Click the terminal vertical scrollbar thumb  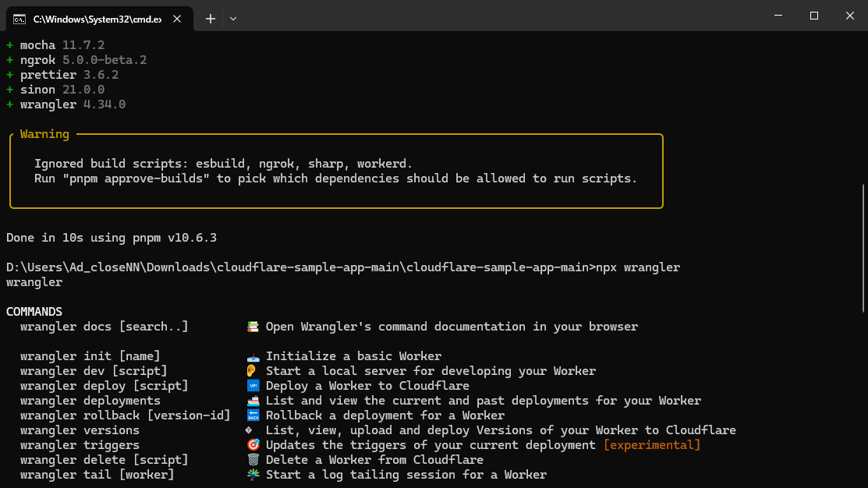click(x=863, y=248)
